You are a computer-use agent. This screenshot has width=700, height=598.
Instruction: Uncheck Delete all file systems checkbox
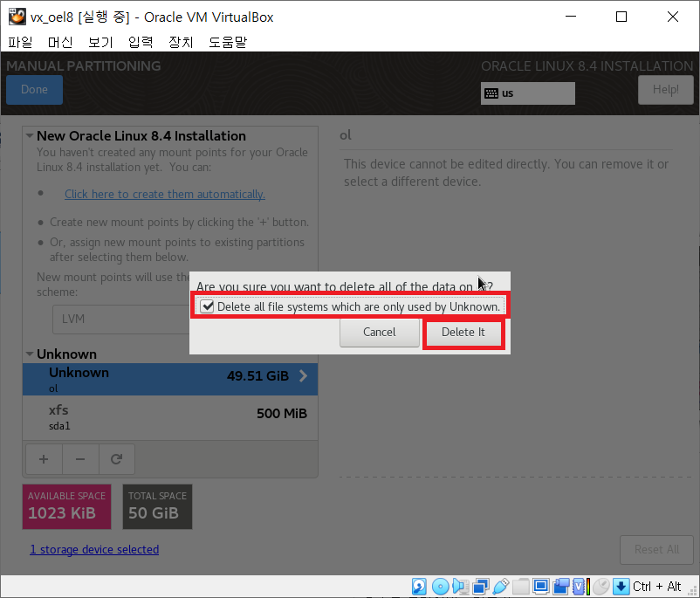coord(207,306)
